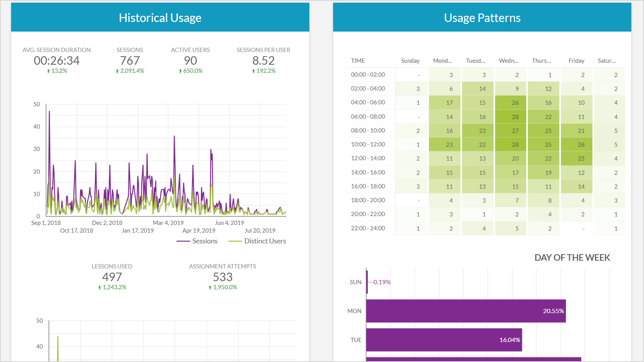Image resolution: width=644 pixels, height=362 pixels.
Task: Click the Friday column header
Action: pyautogui.click(x=576, y=61)
